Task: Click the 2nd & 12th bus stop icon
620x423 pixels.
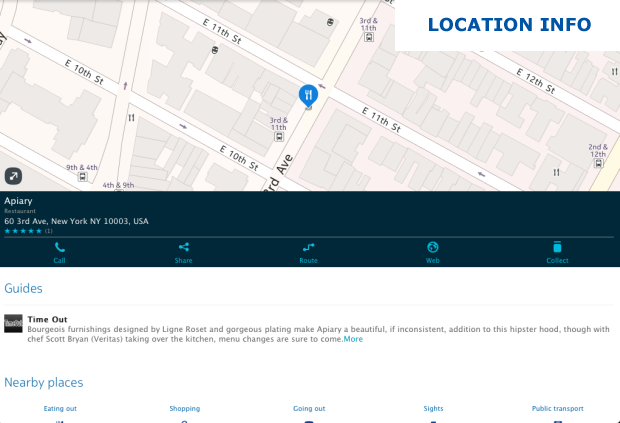Action: pos(598,164)
